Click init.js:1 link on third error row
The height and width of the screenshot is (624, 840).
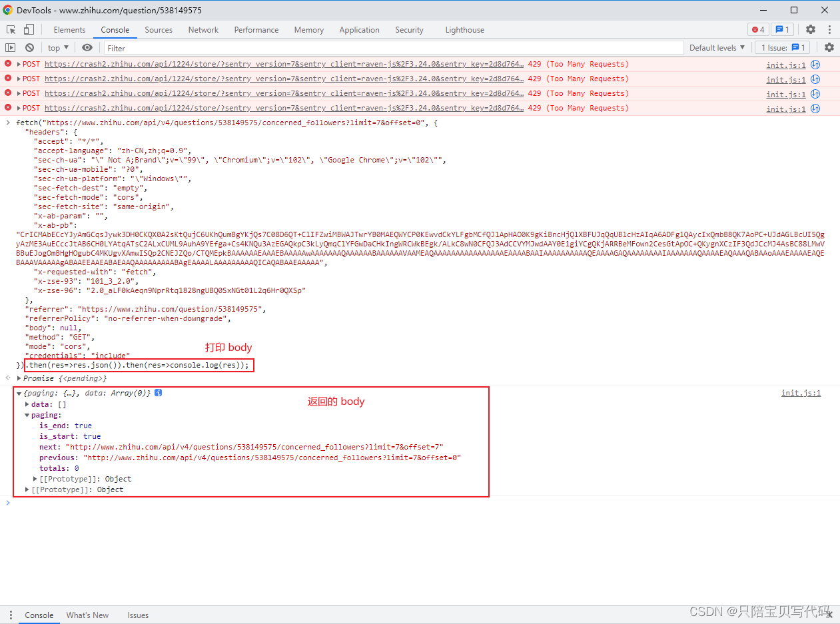coord(786,95)
